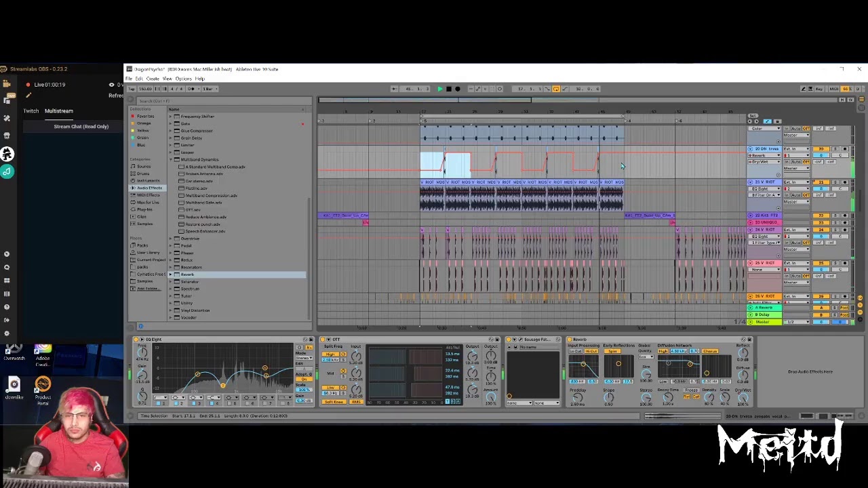Open the User Library place
The width and height of the screenshot is (868, 488).
pyautogui.click(x=148, y=253)
